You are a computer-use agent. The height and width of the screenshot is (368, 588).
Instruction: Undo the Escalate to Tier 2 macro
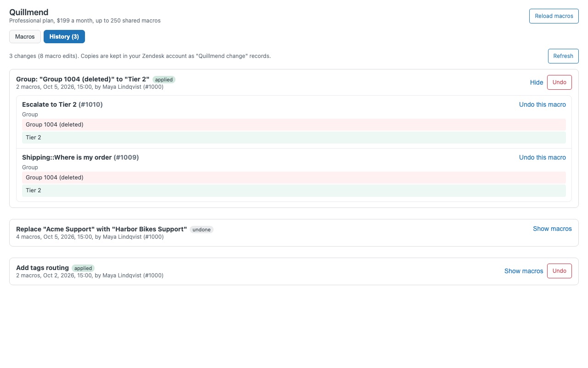[543, 104]
